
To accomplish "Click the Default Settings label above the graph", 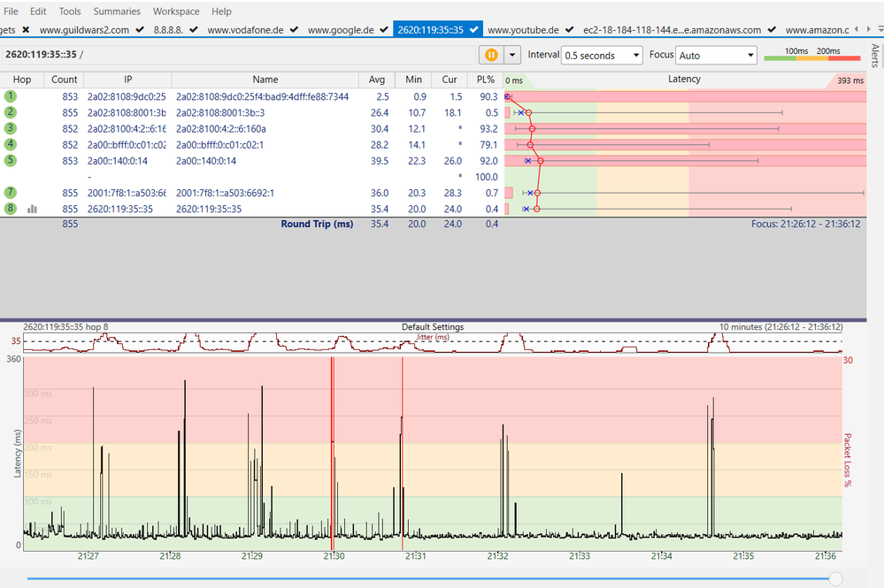I will tap(432, 326).
